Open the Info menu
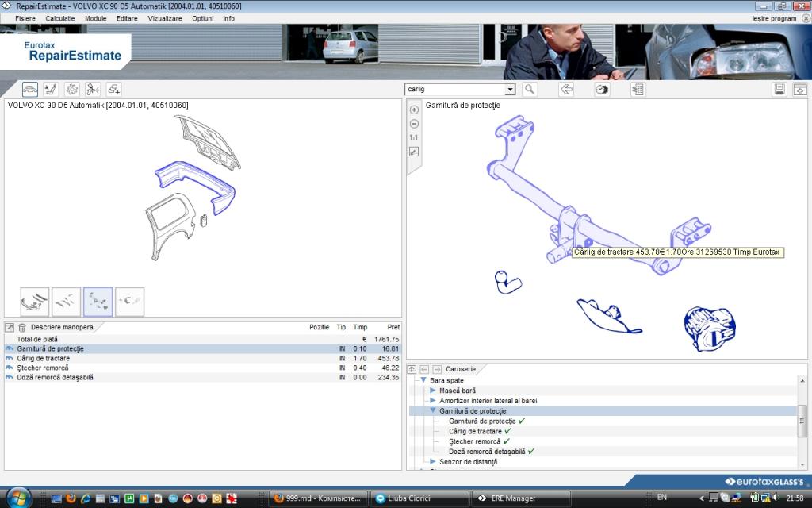812x508 pixels. click(x=229, y=18)
